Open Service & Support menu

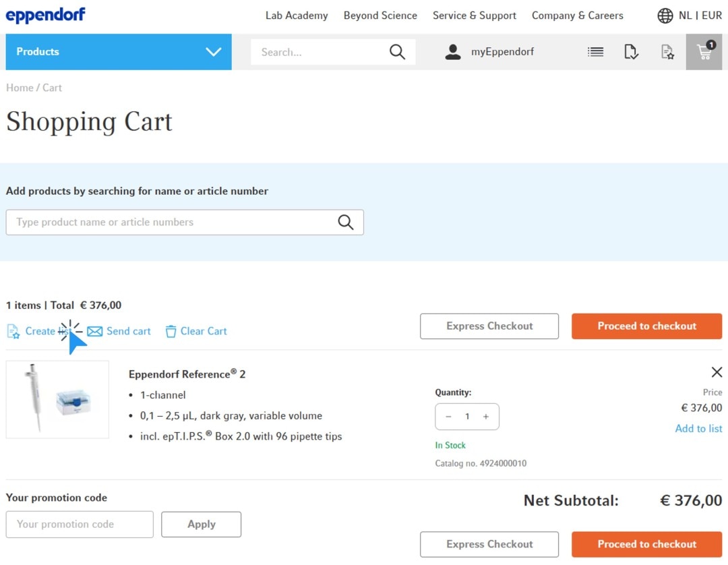click(474, 16)
